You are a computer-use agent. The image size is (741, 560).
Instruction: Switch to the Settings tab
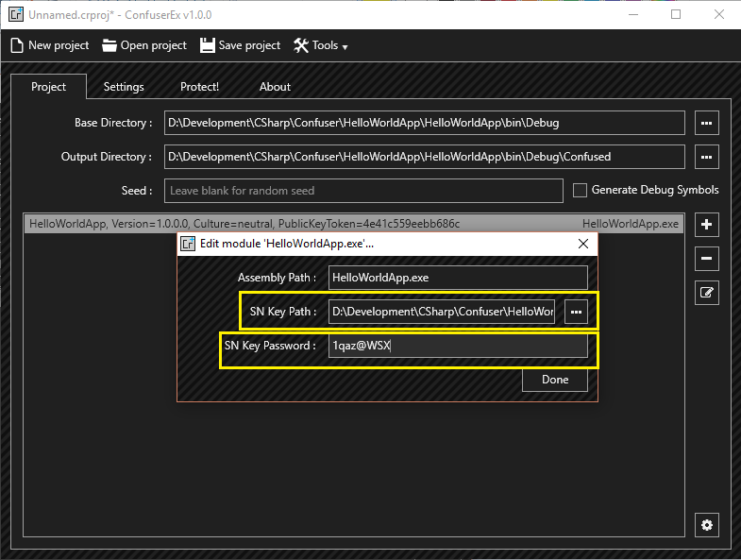tap(124, 87)
